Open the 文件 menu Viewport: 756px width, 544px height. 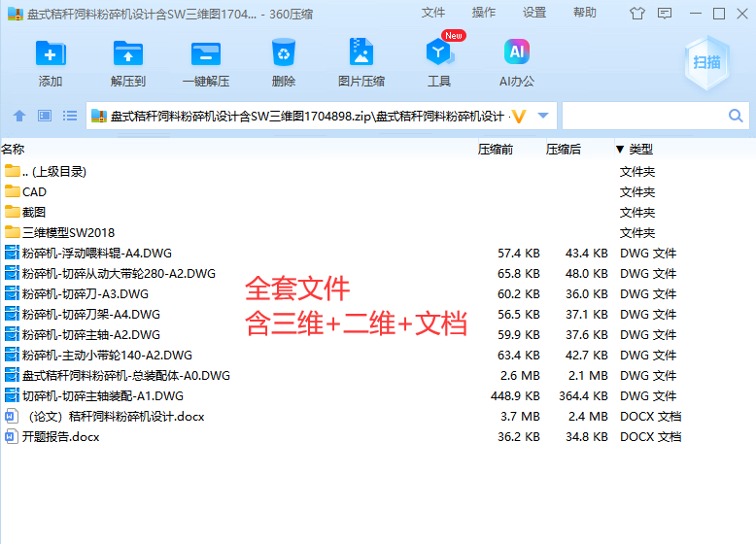(x=433, y=13)
